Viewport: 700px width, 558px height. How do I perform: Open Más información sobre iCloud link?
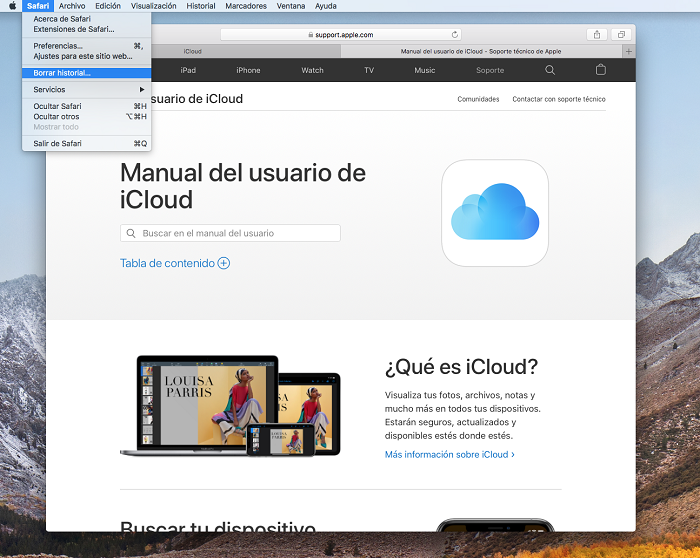tap(449, 454)
